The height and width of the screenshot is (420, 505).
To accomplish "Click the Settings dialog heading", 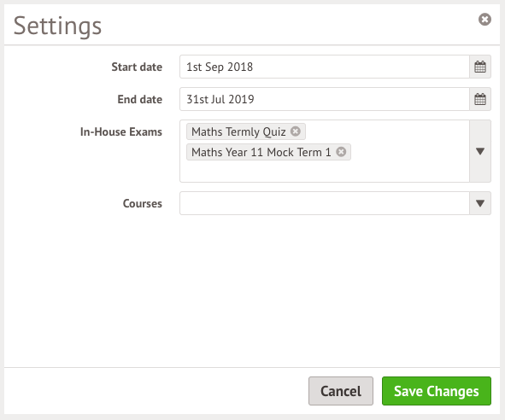I will pos(57,26).
